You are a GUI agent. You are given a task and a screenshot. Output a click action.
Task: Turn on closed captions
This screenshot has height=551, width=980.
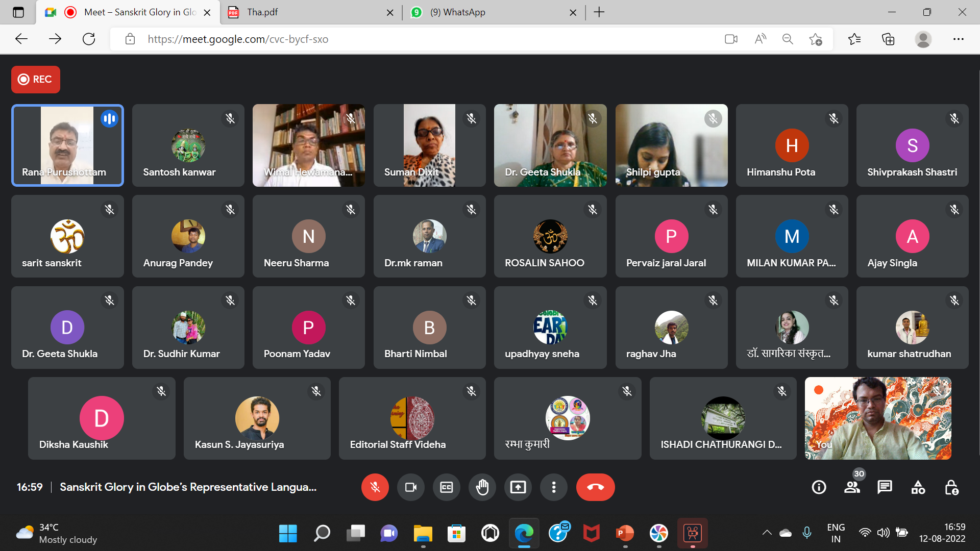tap(446, 487)
